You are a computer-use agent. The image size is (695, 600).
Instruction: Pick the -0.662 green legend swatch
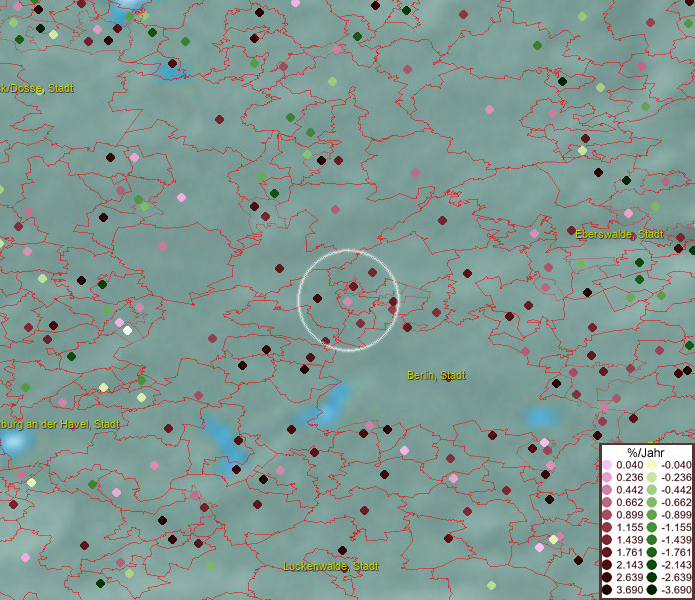coord(652,503)
